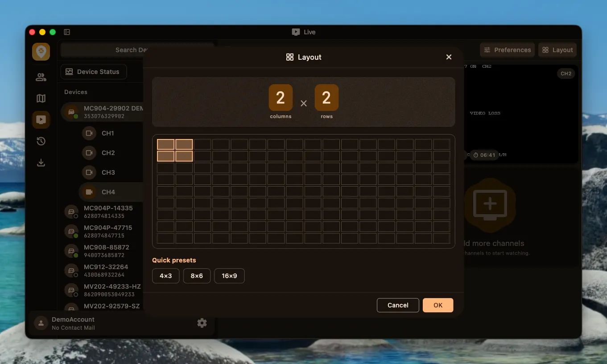607x364 pixels.
Task: Confirm the layout with OK
Action: click(438, 305)
